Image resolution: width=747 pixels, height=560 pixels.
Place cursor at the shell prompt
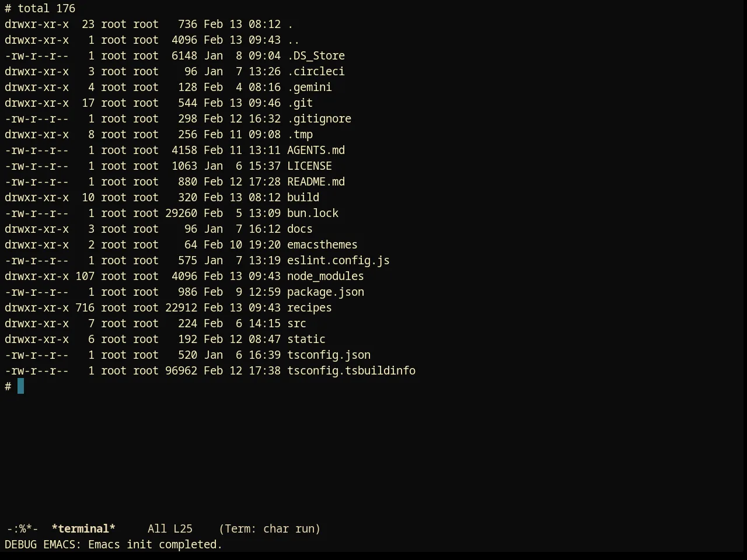pos(20,386)
